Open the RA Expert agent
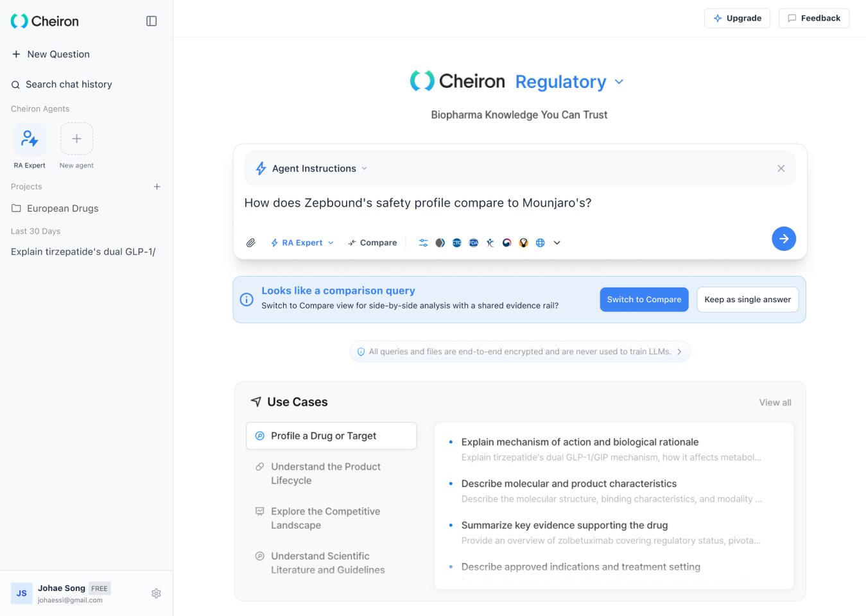This screenshot has width=866, height=616. point(30,146)
